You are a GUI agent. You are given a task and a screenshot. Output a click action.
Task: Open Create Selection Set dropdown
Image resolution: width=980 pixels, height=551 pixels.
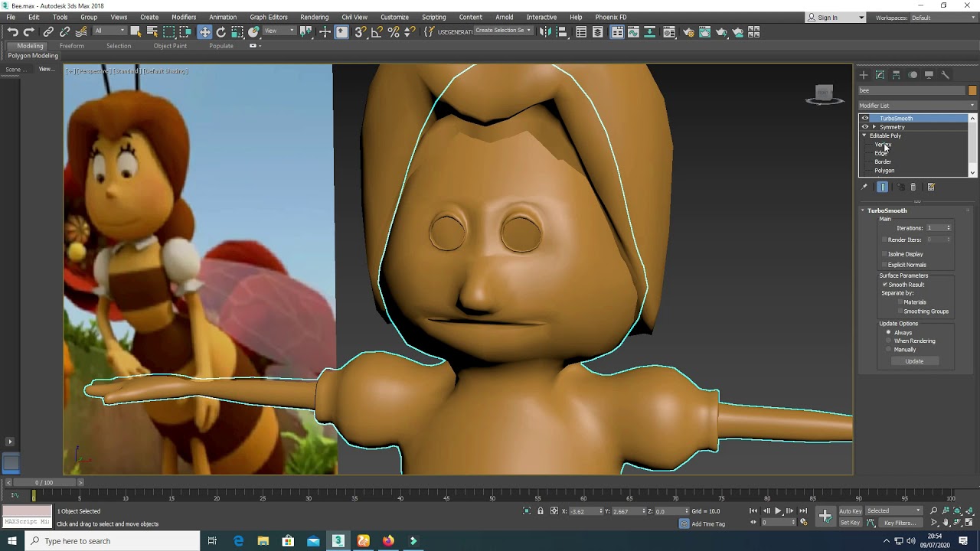click(x=503, y=31)
